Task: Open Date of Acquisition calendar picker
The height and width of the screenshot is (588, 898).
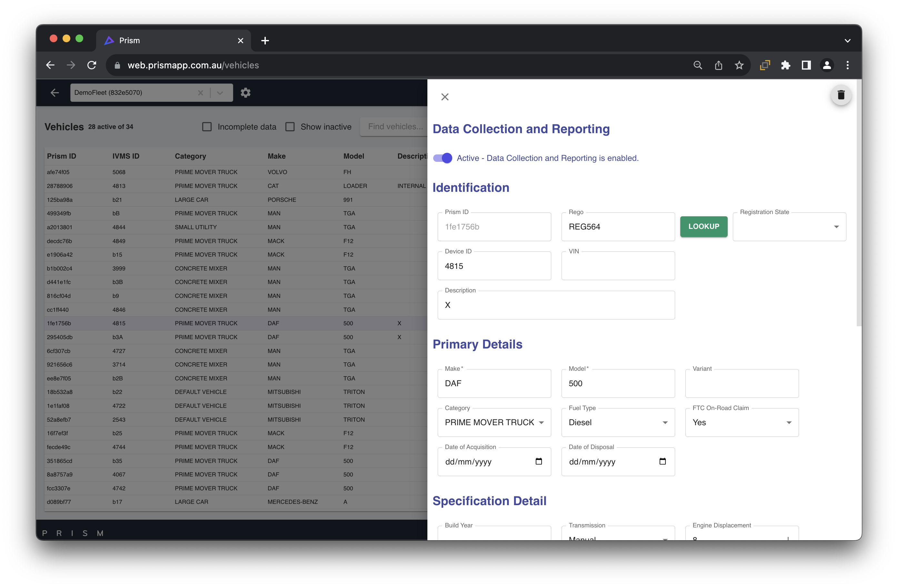Action: pos(538,461)
